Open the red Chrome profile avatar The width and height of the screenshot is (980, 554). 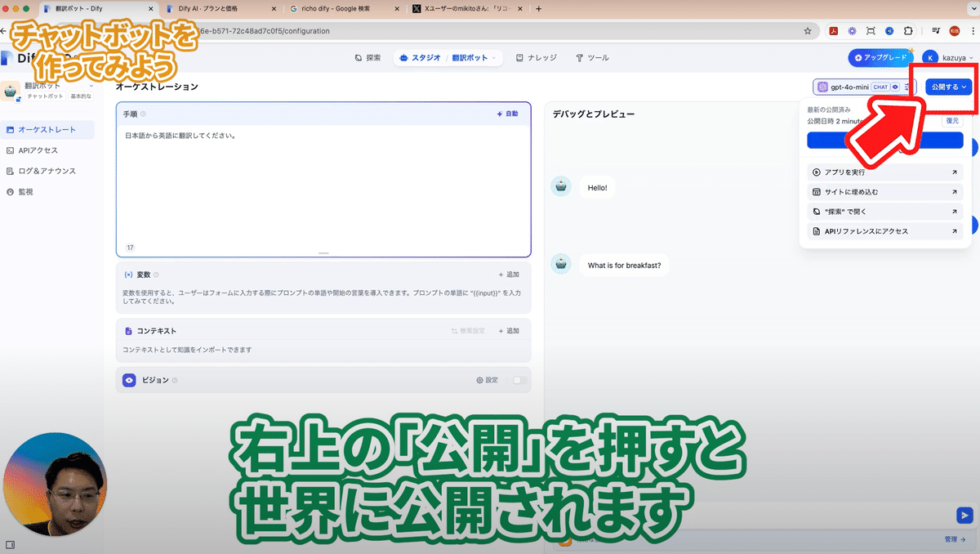(954, 31)
